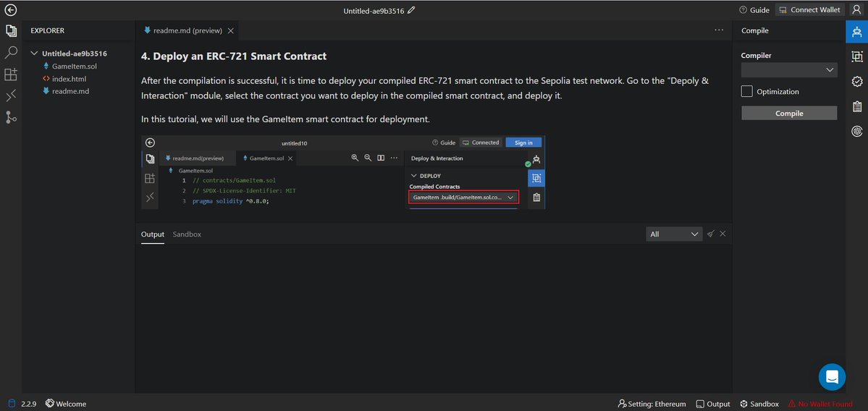This screenshot has width=868, height=411.
Task: Open GameItem.sol in the explorer
Action: (x=74, y=67)
